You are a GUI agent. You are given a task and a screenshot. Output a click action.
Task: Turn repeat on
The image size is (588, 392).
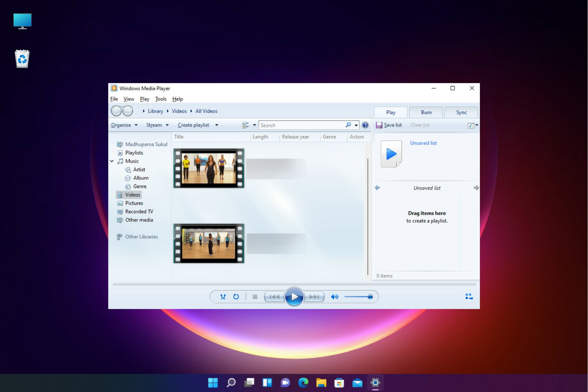[x=236, y=296]
